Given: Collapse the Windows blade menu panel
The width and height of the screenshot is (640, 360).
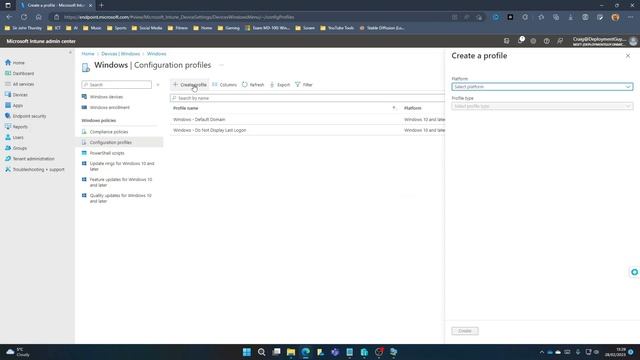Looking at the screenshot, I should (158, 84).
